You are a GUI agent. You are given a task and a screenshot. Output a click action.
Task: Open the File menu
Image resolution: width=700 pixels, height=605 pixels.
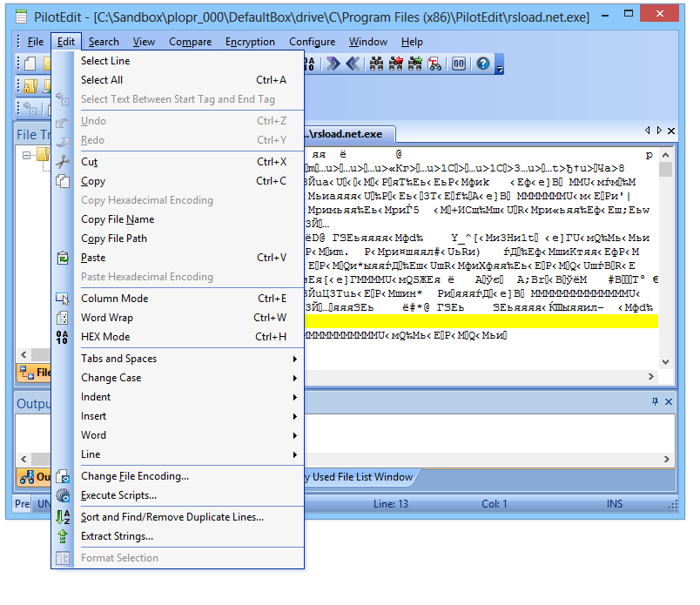36,42
